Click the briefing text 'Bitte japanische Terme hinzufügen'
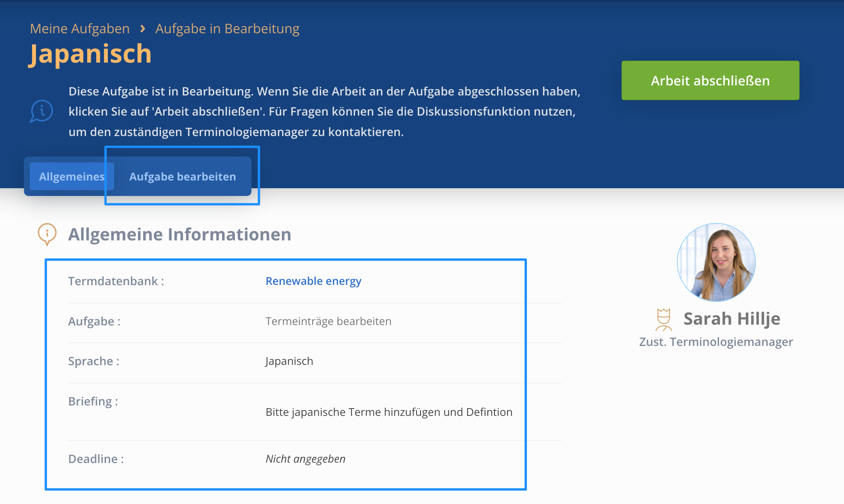Screen dimensions: 844x504 [353, 412]
